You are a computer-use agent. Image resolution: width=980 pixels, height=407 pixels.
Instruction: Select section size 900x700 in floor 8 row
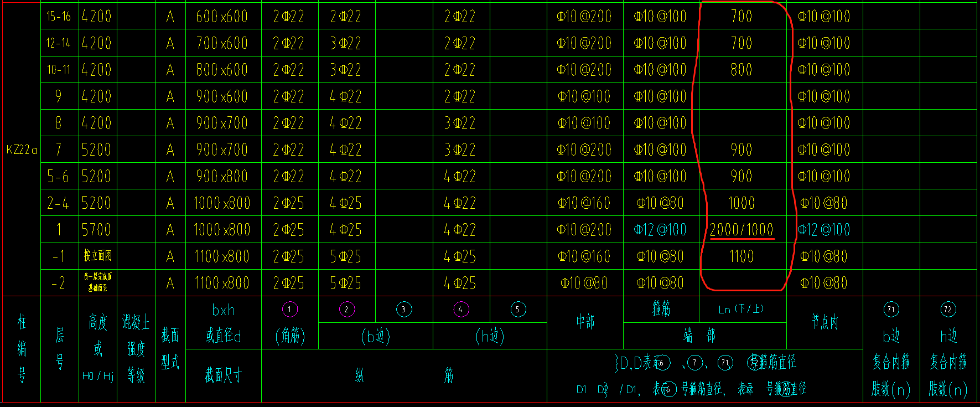222,123
